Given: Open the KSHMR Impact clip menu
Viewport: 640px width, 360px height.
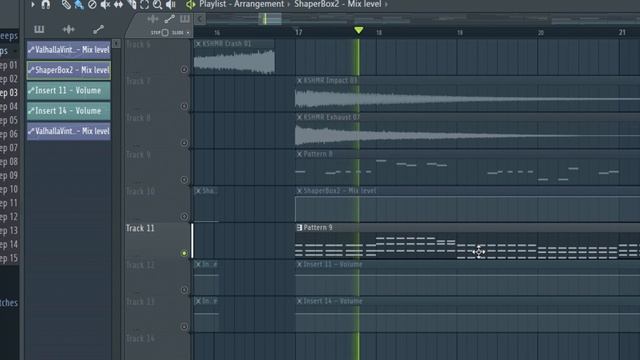Looking at the screenshot, I should (299, 80).
